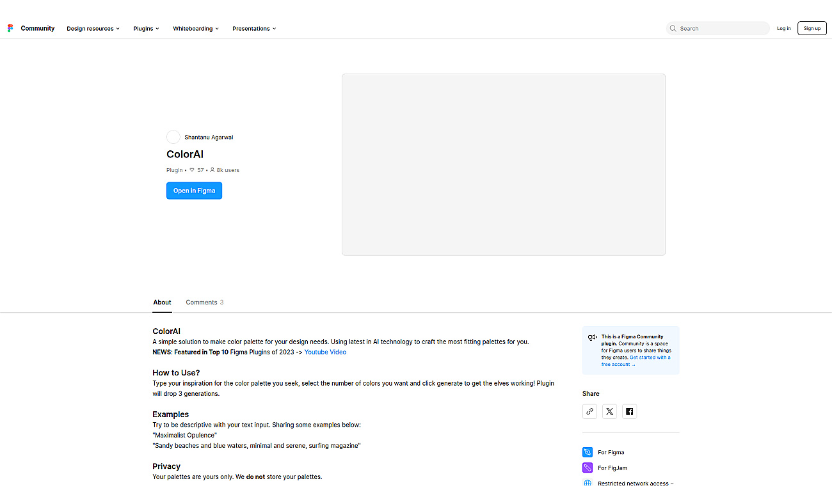Click the users count person icon
This screenshot has height=504, width=832.
(212, 170)
